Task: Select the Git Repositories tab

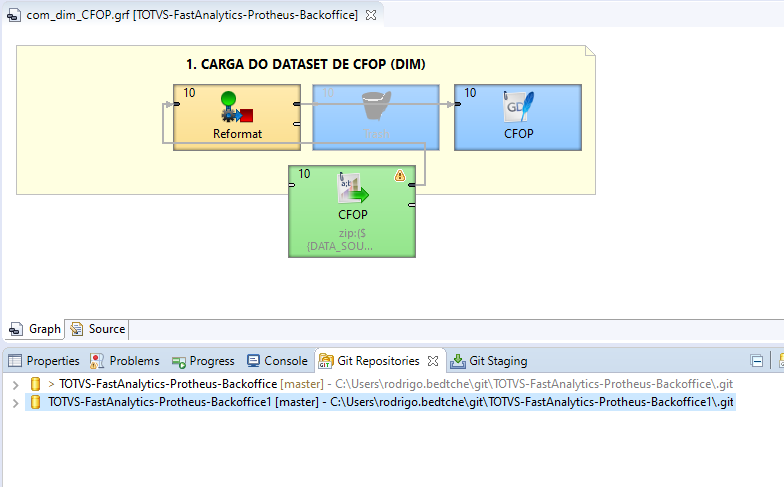Action: click(x=378, y=360)
